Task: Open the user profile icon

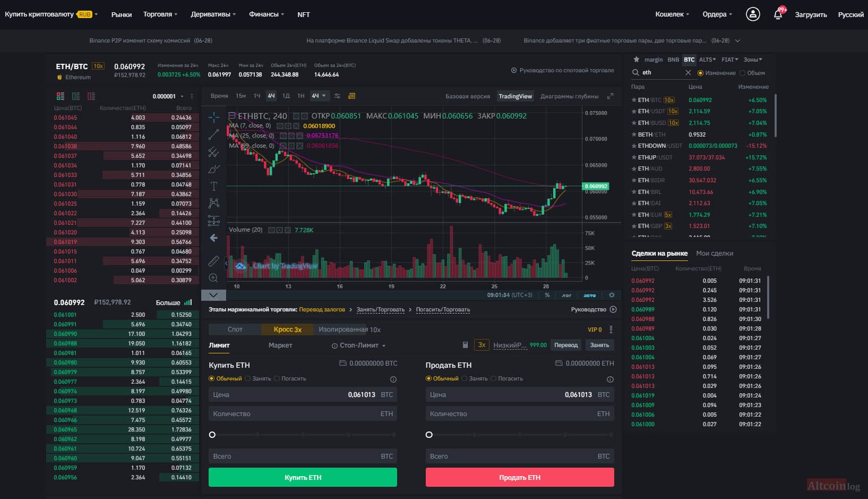Action: click(x=753, y=14)
